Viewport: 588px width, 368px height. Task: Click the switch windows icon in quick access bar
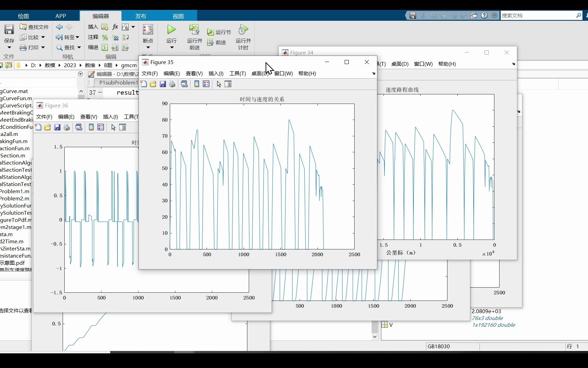[x=474, y=15]
